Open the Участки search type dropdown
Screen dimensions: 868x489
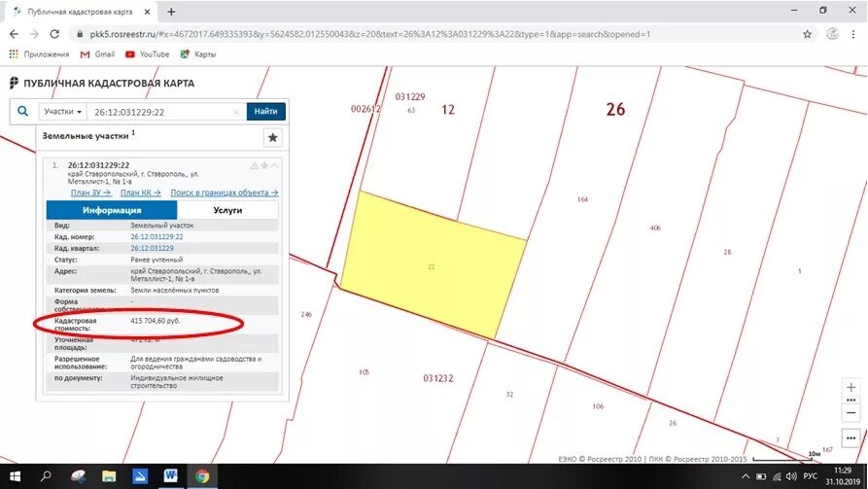coord(62,111)
